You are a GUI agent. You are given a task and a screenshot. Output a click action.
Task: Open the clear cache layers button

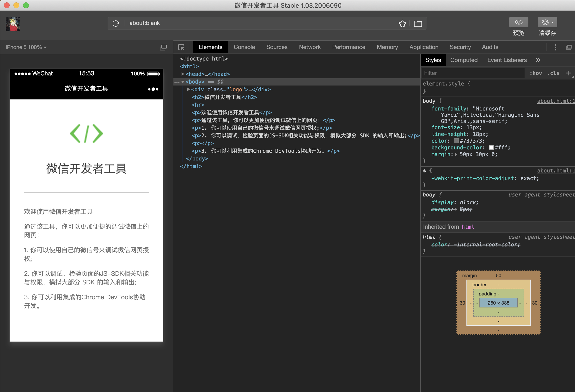point(547,22)
